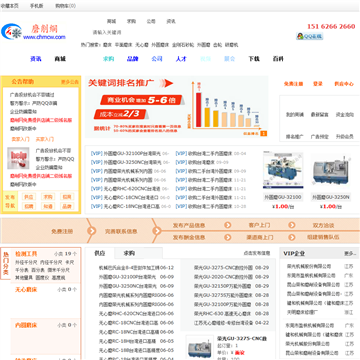The image size is (360, 360).
Task: Select 资讯 search category above search box
Action: point(171,21)
